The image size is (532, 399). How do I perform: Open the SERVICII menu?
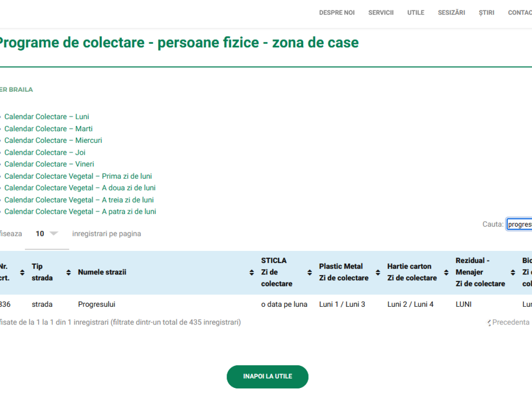coord(381,12)
